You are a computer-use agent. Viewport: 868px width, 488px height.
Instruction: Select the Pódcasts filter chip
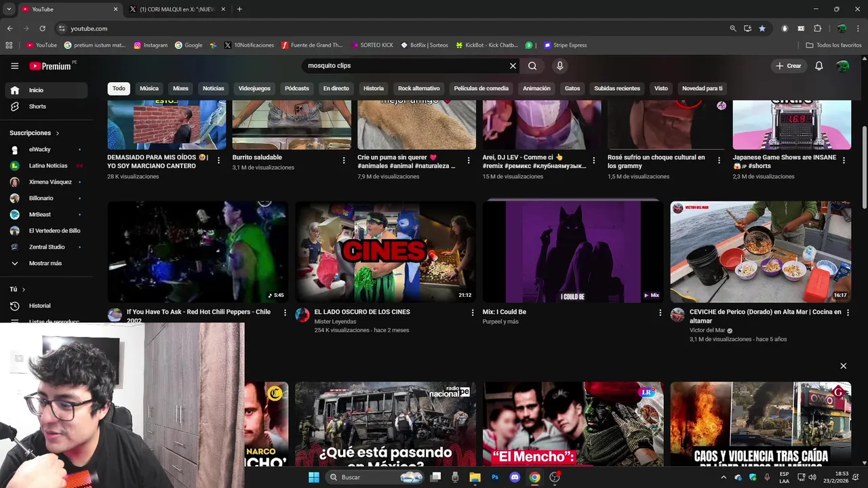pyautogui.click(x=296, y=88)
